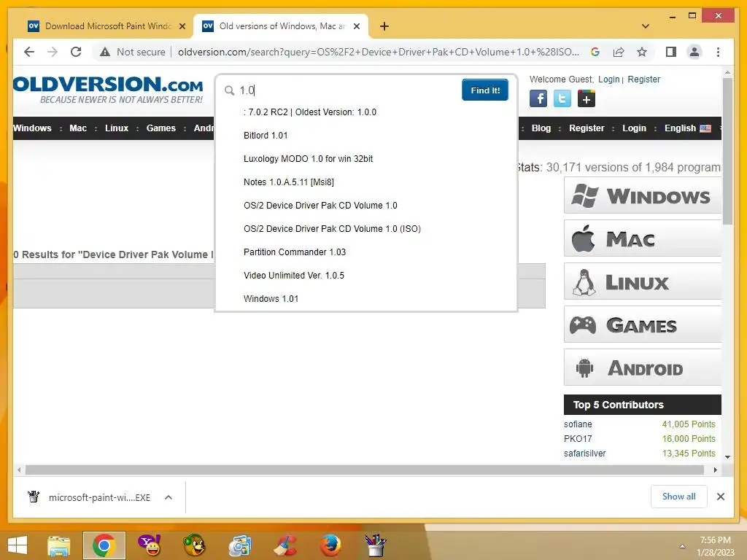Reload the current page
The width and height of the screenshot is (747, 560).
pos(76,52)
